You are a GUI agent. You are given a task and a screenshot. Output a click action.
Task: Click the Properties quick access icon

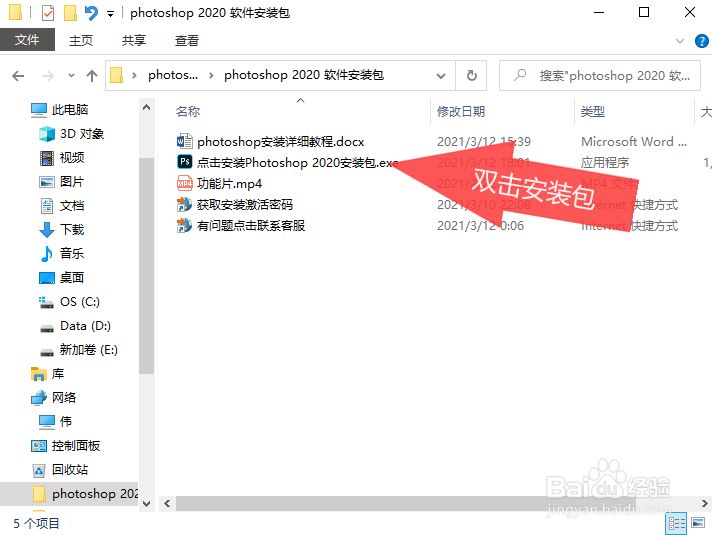tap(48, 13)
